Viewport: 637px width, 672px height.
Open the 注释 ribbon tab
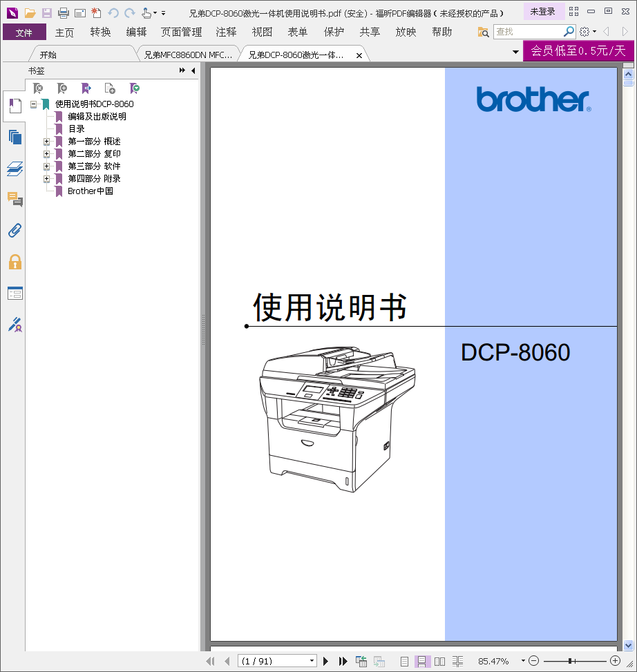click(x=226, y=32)
